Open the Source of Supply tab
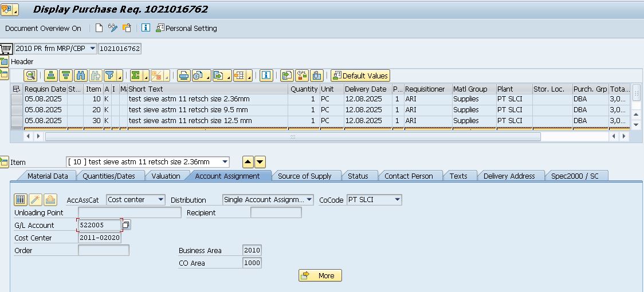The image size is (644, 292). pos(304,176)
